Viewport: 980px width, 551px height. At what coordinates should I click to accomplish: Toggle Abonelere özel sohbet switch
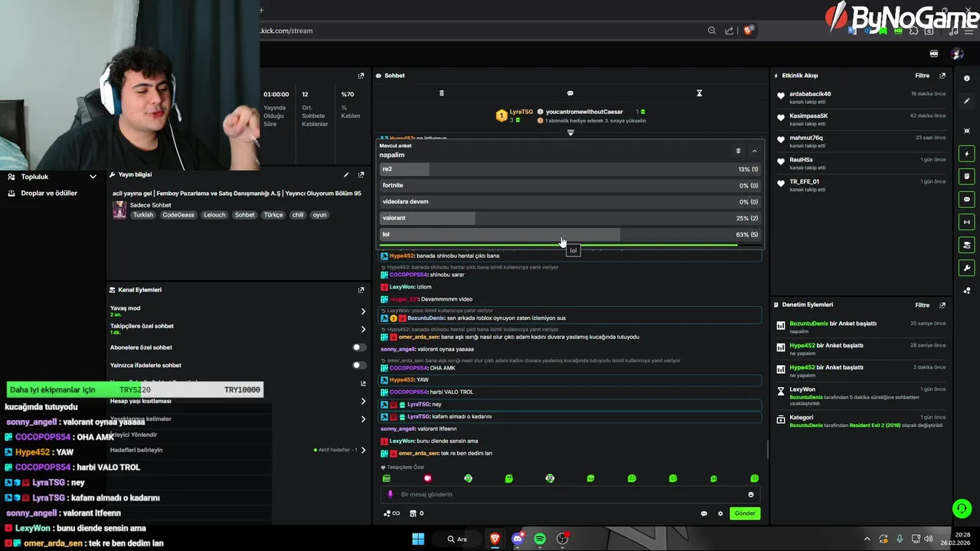point(358,347)
